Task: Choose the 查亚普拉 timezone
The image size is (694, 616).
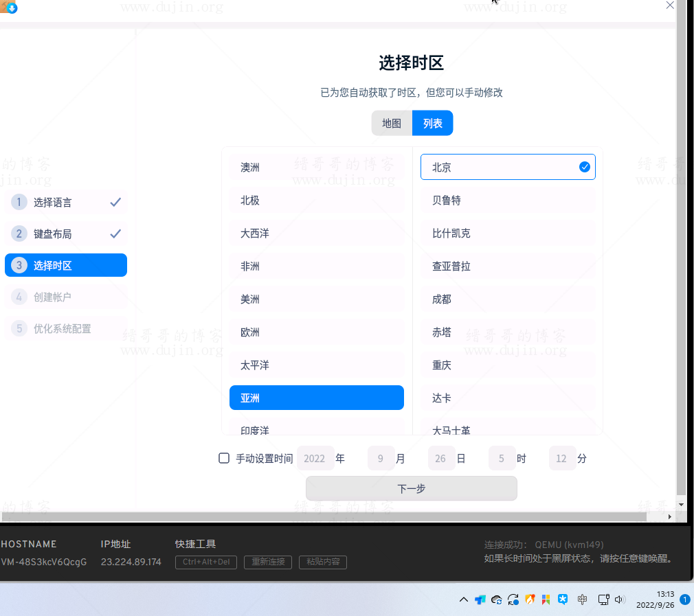Action: [508, 266]
